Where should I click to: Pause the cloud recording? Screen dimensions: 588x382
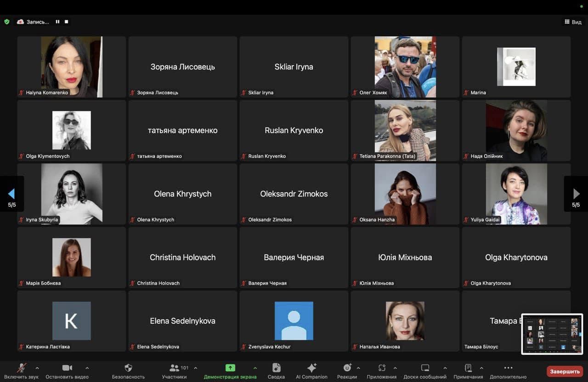coord(57,22)
